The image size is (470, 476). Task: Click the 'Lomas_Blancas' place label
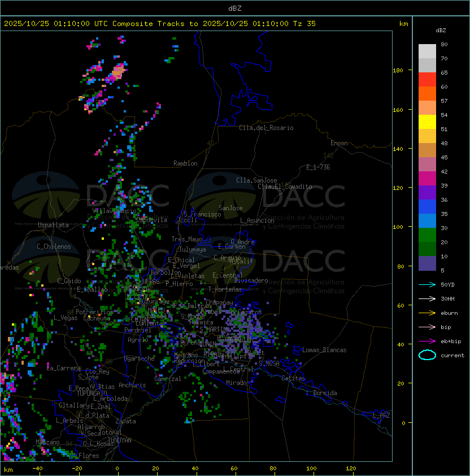coord(324,350)
